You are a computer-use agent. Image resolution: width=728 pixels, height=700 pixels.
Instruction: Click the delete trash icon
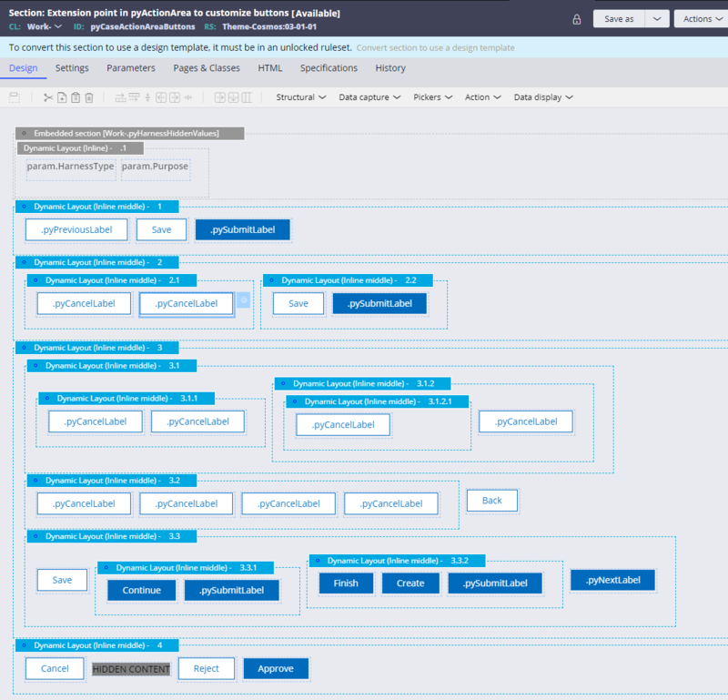click(x=89, y=97)
